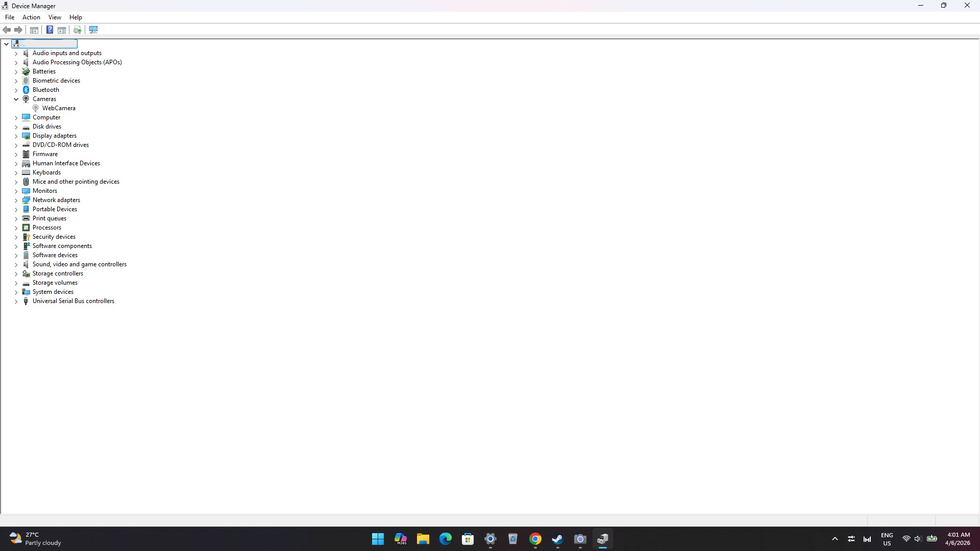
Task: Click the Update device driver toolbar icon
Action: click(78, 30)
